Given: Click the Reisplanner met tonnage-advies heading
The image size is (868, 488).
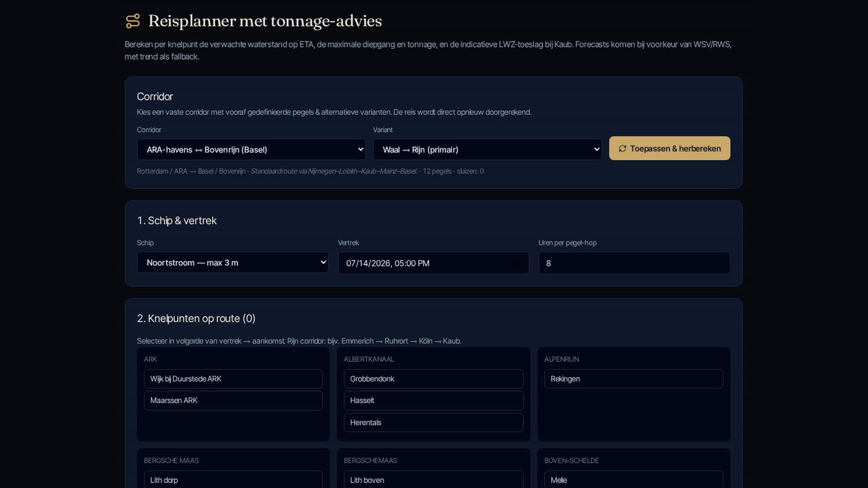Looking at the screenshot, I should pyautogui.click(x=265, y=21).
